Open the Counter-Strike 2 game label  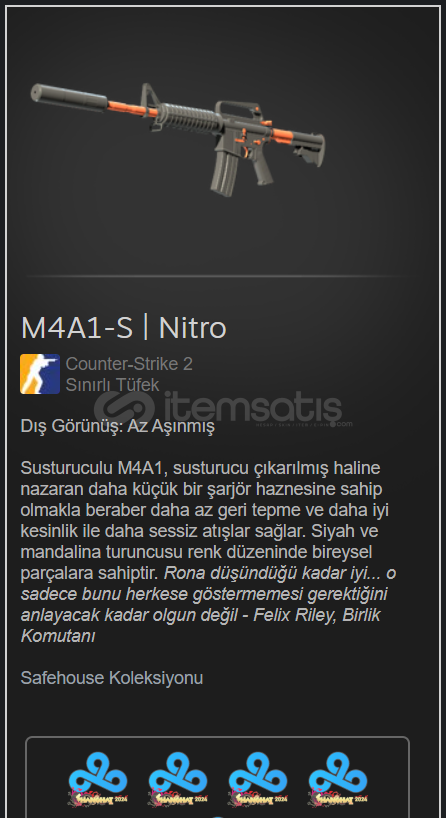click(x=129, y=364)
